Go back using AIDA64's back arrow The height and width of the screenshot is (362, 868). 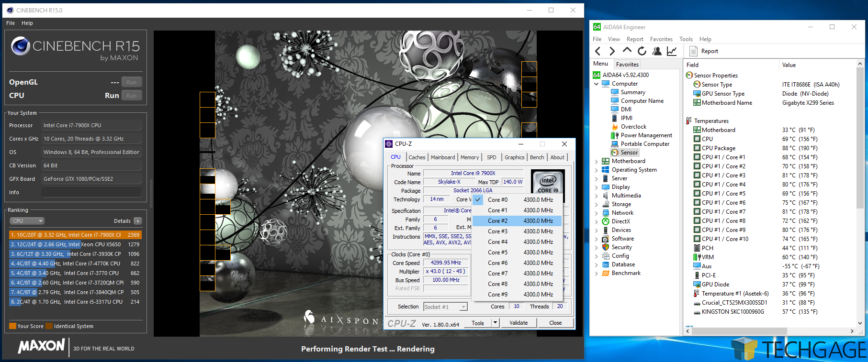(x=597, y=51)
